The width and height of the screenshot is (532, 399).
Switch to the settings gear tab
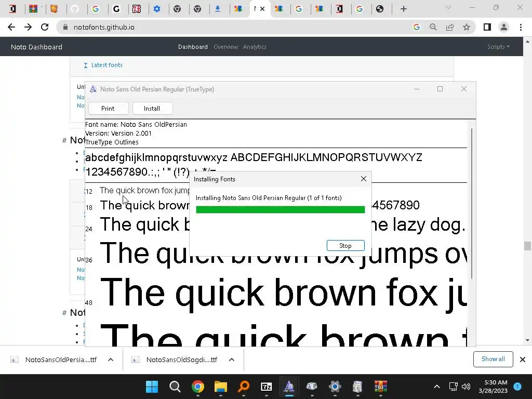point(157,9)
